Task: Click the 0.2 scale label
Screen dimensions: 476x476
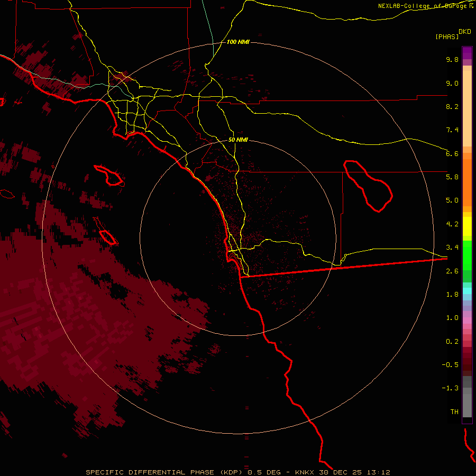Action: [x=452, y=342]
